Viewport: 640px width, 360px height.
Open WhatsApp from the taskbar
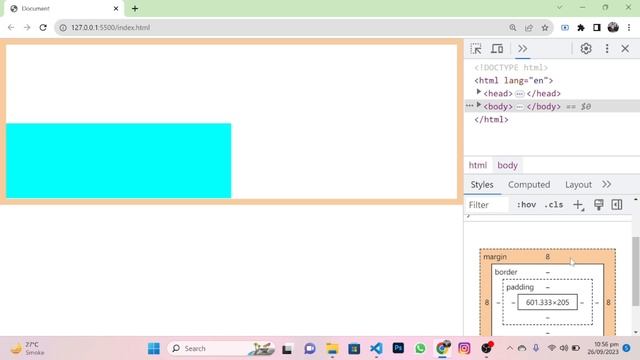click(x=420, y=348)
